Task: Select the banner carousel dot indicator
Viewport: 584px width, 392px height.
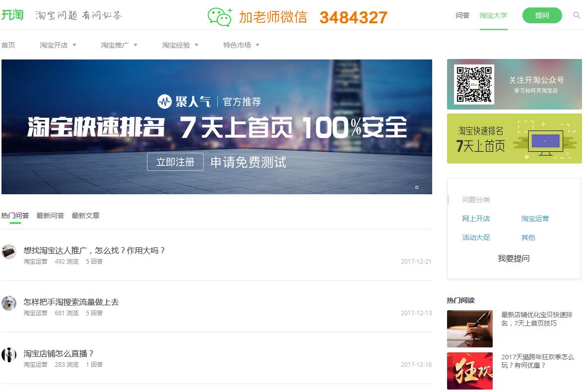Action: 417,187
